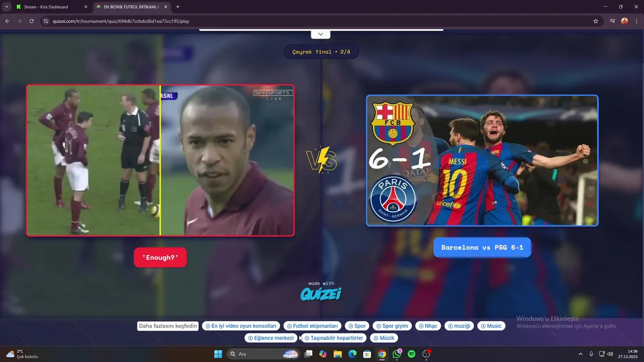Open File Explorer from the taskbar
Image resolution: width=644 pixels, height=362 pixels.
(338, 354)
